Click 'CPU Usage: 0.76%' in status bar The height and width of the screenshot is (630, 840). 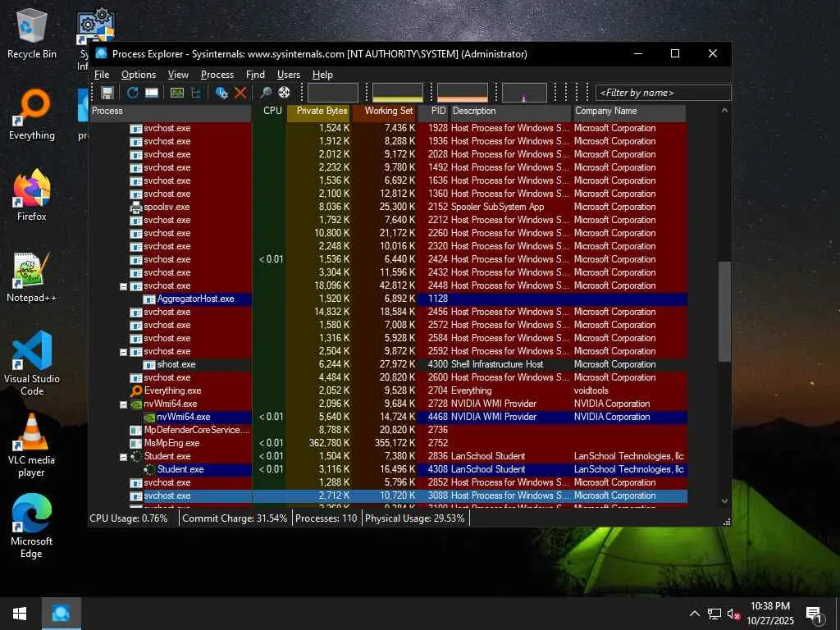click(129, 518)
